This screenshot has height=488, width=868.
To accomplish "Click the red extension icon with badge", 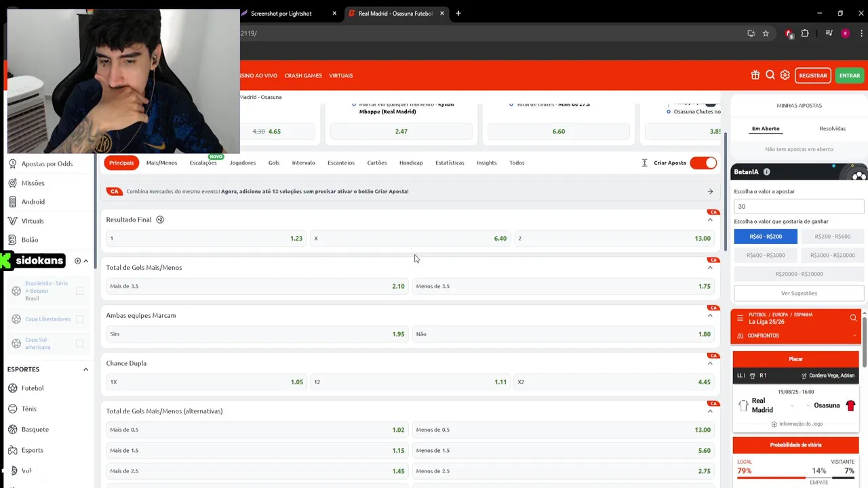I will 789,33.
